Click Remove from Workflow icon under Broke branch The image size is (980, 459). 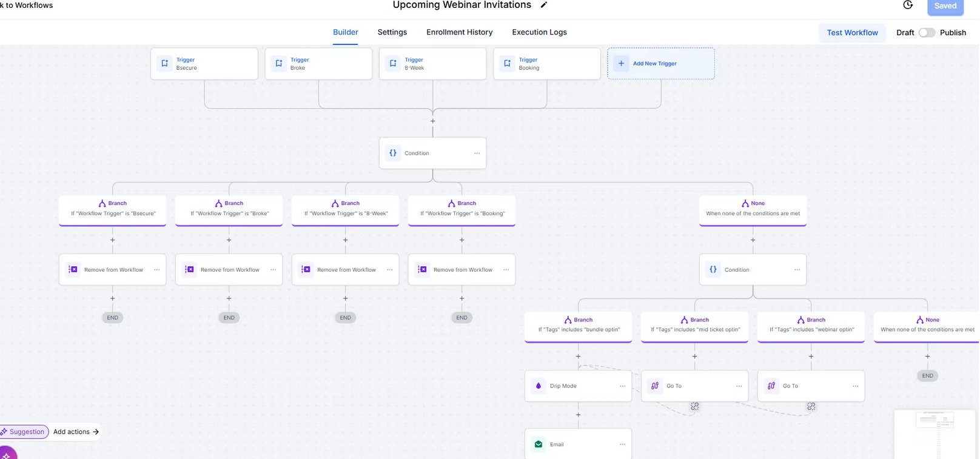click(x=189, y=269)
